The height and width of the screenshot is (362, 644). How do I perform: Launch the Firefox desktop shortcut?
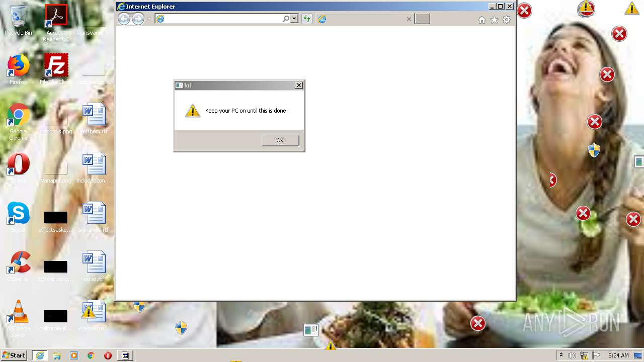pos(18,70)
